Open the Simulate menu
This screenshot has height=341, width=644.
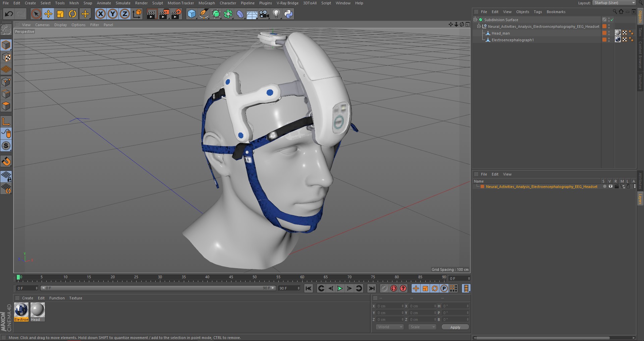123,3
